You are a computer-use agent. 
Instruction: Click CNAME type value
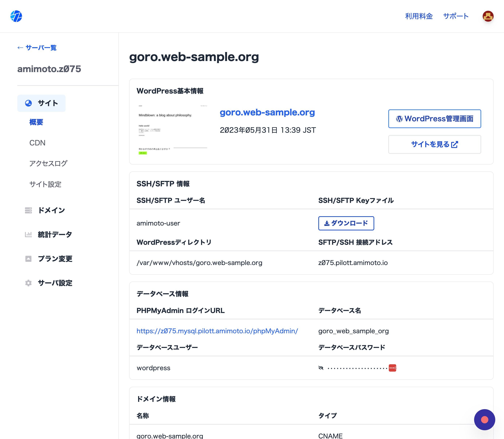point(330,436)
